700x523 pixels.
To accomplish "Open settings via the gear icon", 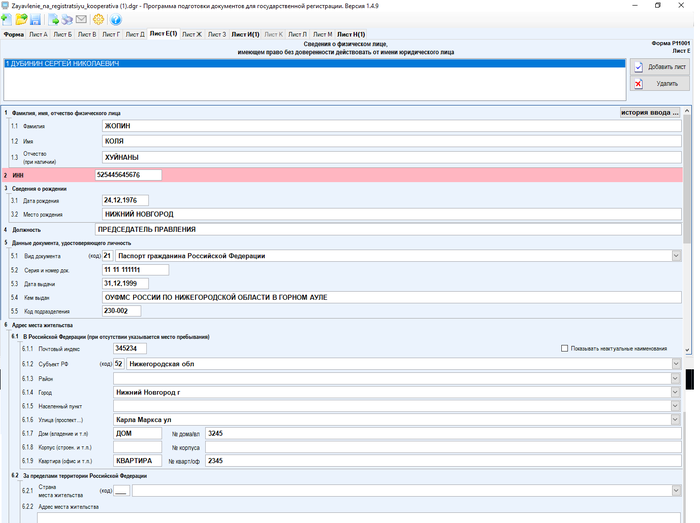I will (x=99, y=19).
